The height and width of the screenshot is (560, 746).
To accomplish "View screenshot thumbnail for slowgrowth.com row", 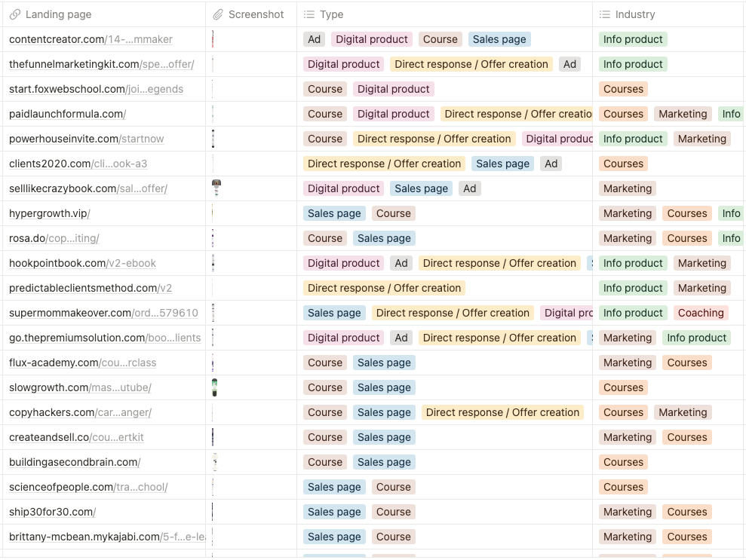I will coord(214,387).
